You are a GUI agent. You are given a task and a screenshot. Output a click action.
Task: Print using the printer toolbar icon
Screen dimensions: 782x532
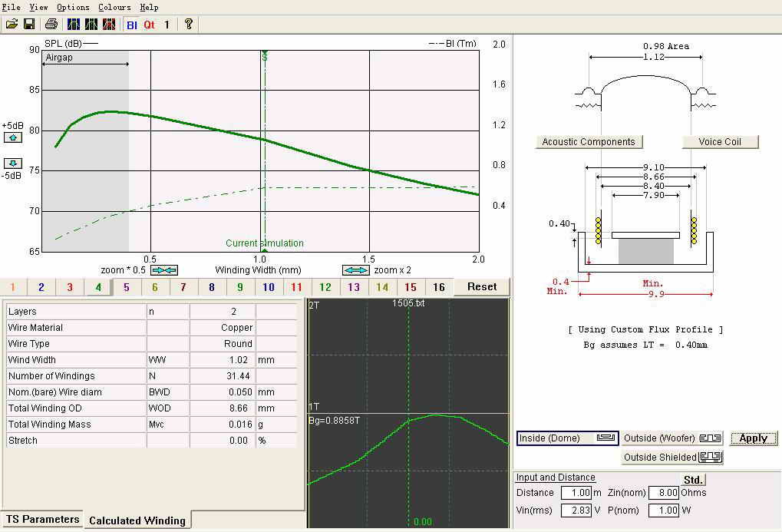pyautogui.click(x=51, y=24)
